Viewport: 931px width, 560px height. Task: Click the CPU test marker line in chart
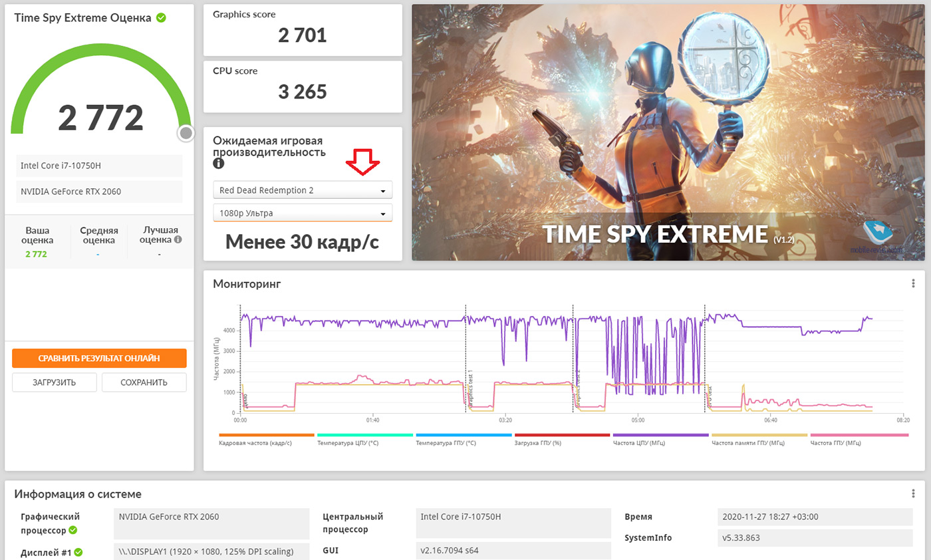(705, 359)
